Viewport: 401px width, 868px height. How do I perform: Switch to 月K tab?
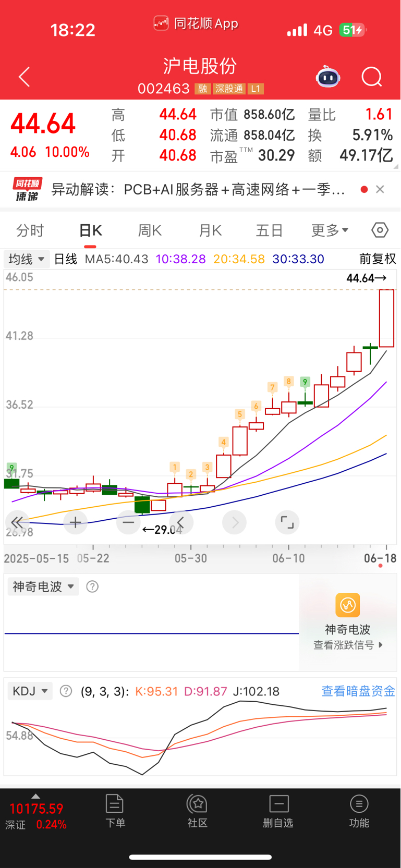click(210, 230)
